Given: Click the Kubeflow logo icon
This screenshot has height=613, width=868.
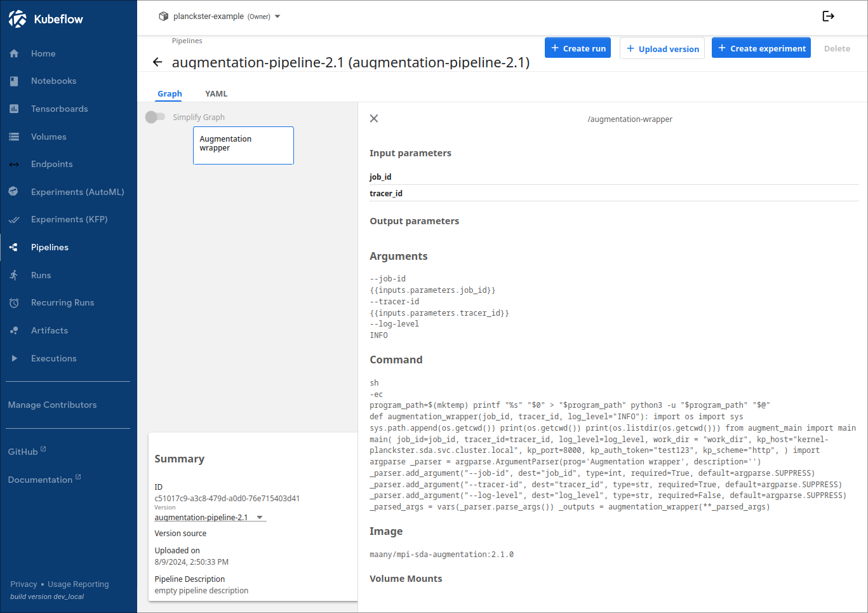Looking at the screenshot, I should coord(18,19).
